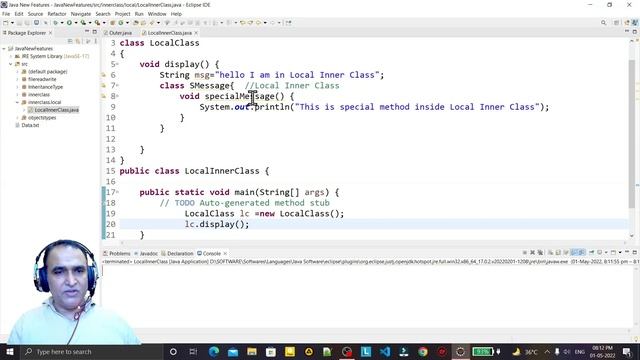The width and height of the screenshot is (640, 360).
Task: Click the toolbar Search flashlight icon
Action: 152,23
